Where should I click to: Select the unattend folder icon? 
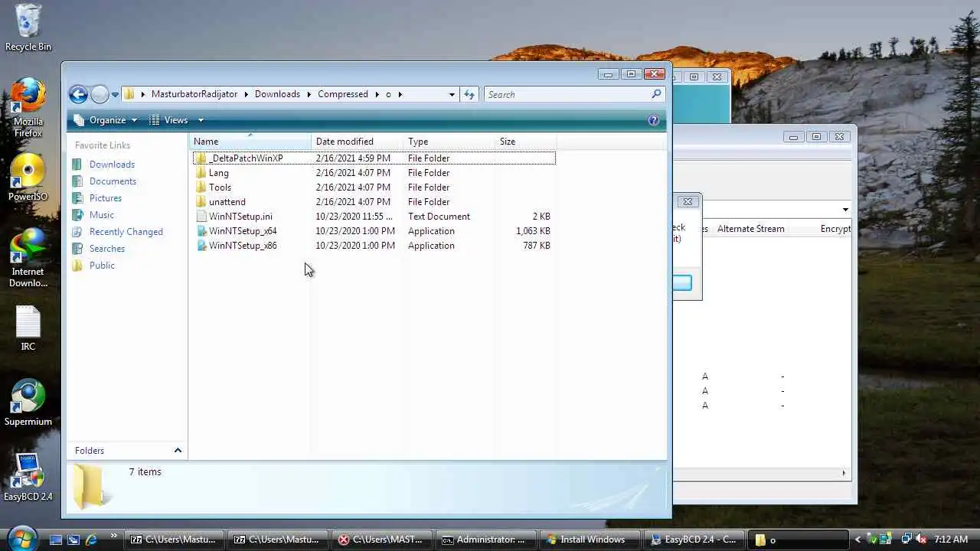coord(201,202)
